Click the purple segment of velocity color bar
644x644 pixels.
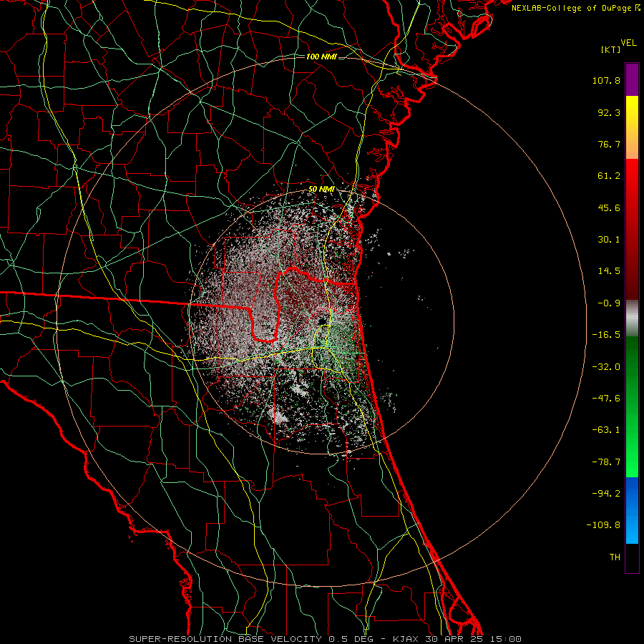tap(632, 79)
